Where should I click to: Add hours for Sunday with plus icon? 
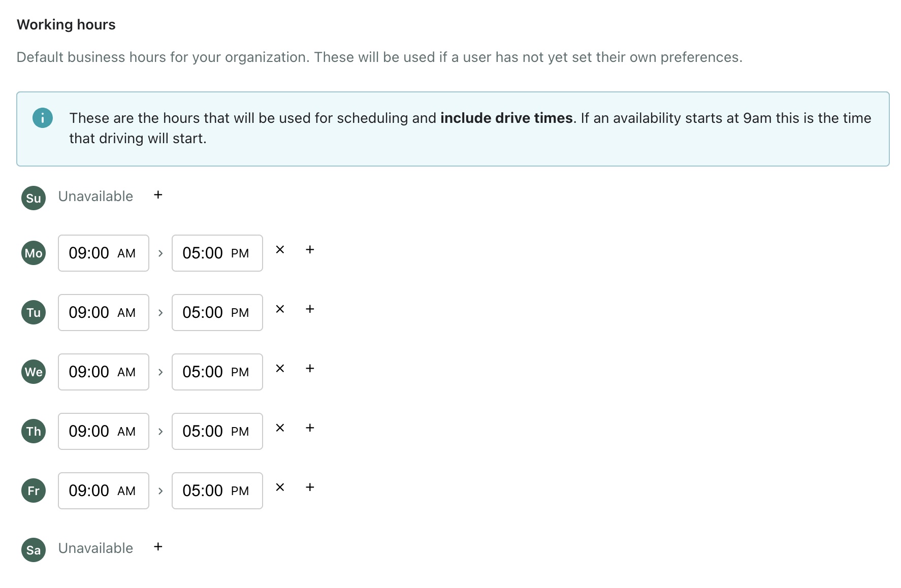point(158,195)
